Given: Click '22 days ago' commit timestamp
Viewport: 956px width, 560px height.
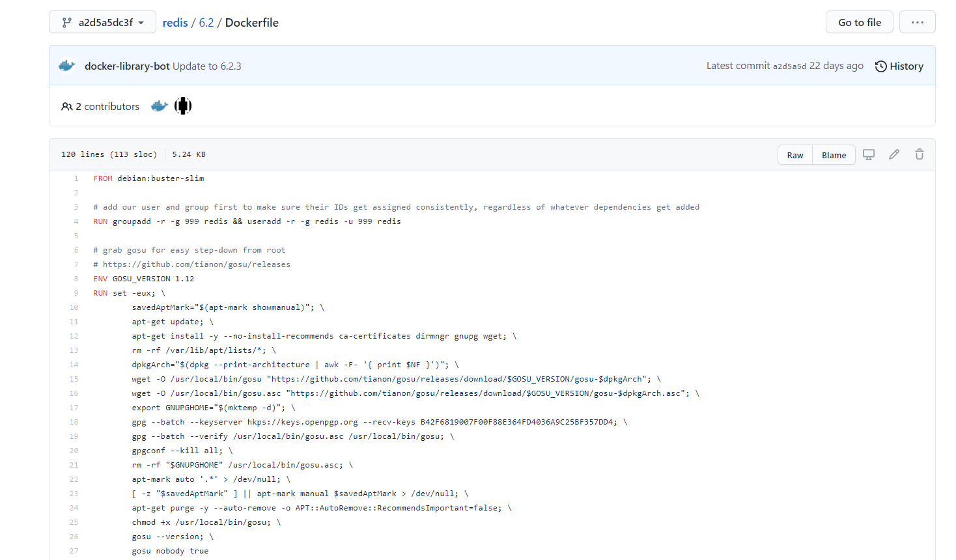Looking at the screenshot, I should [x=836, y=66].
